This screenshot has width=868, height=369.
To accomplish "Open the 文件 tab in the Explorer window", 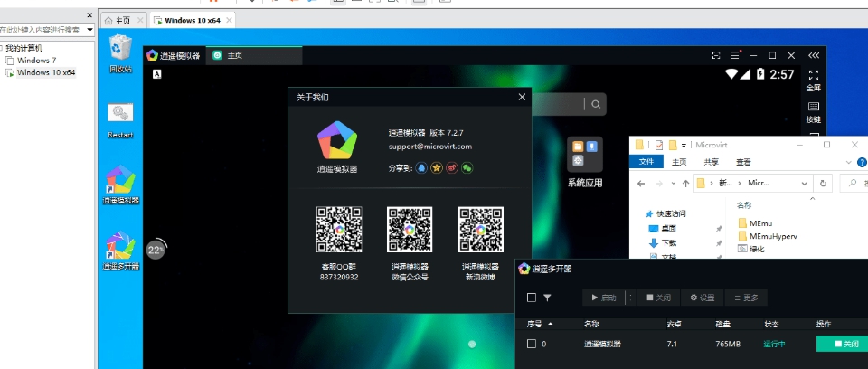I will click(646, 162).
